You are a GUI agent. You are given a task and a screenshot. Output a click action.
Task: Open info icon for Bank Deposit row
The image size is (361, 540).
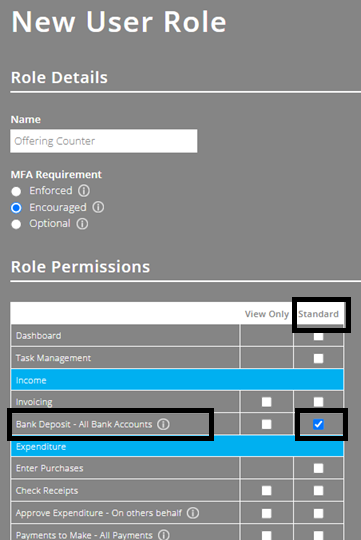point(163,424)
